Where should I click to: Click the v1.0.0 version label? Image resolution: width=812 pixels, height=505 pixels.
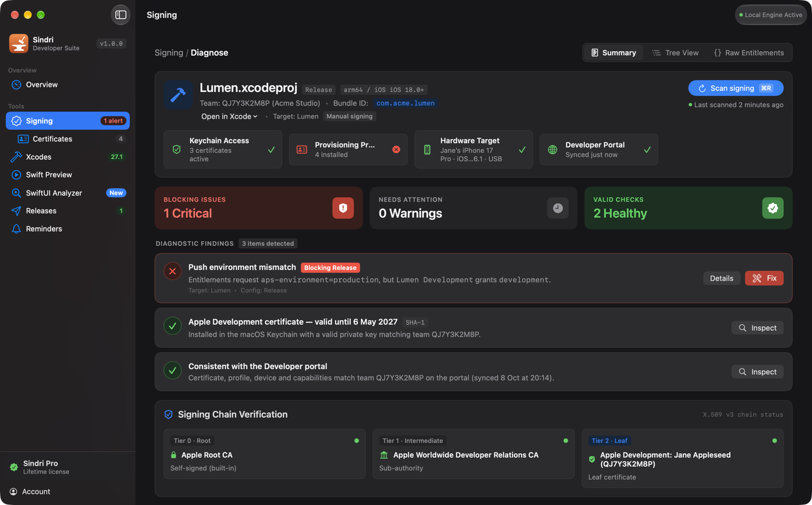pos(111,43)
